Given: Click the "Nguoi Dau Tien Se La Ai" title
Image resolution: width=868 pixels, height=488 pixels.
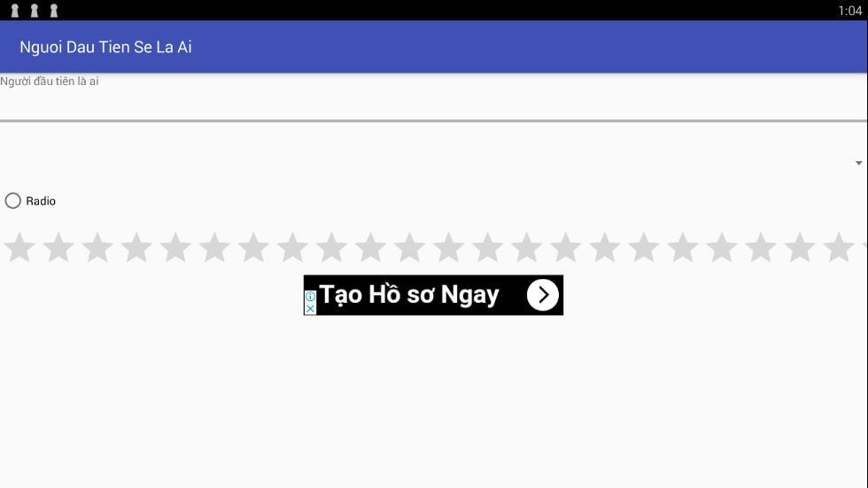Looking at the screenshot, I should pyautogui.click(x=105, y=47).
